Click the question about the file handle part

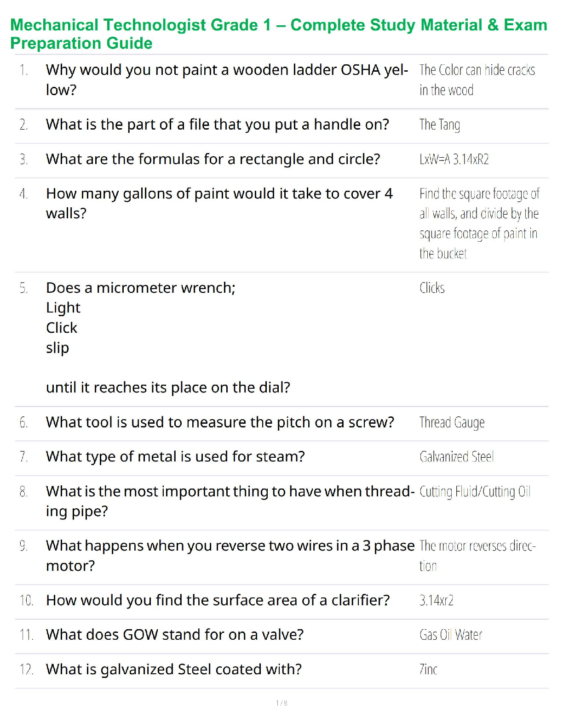click(217, 125)
